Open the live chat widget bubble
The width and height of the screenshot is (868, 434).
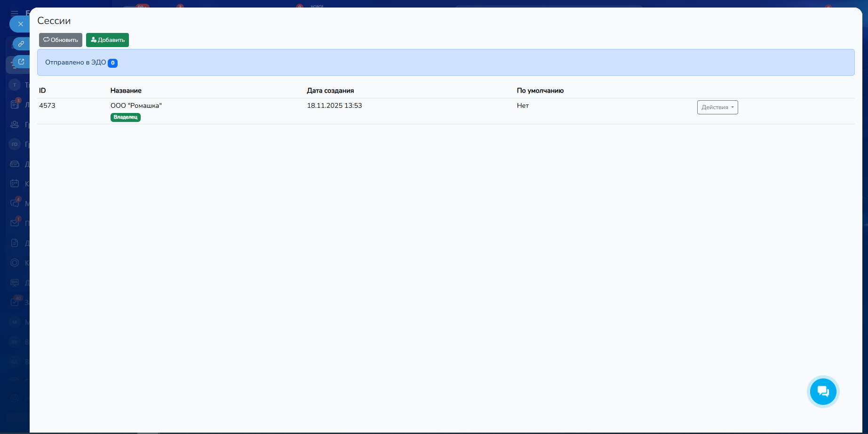pyautogui.click(x=823, y=392)
